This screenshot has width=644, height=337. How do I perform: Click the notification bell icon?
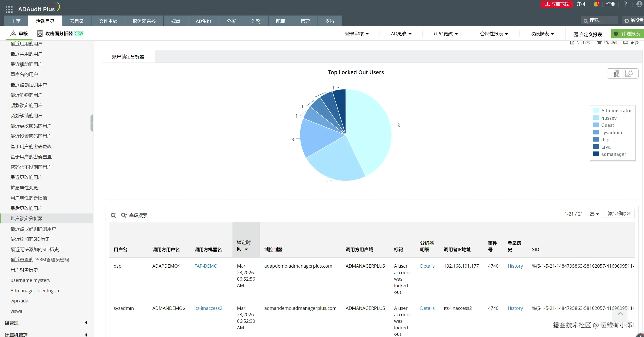(x=596, y=4)
